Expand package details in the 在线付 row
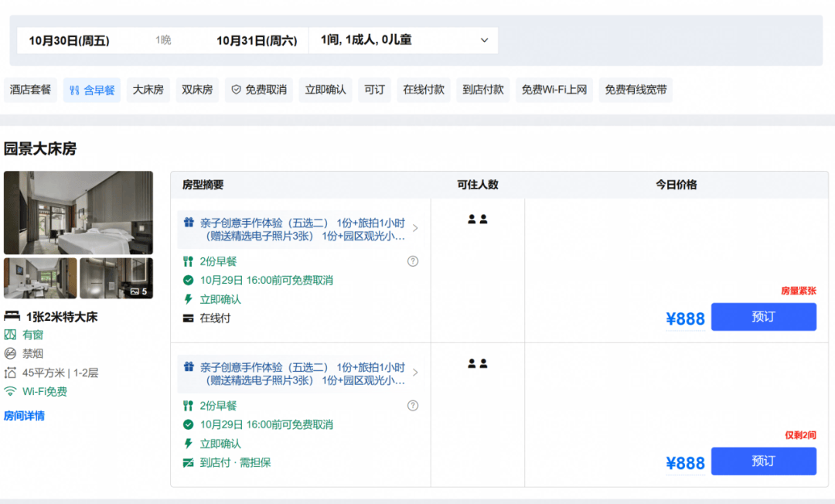 [415, 228]
